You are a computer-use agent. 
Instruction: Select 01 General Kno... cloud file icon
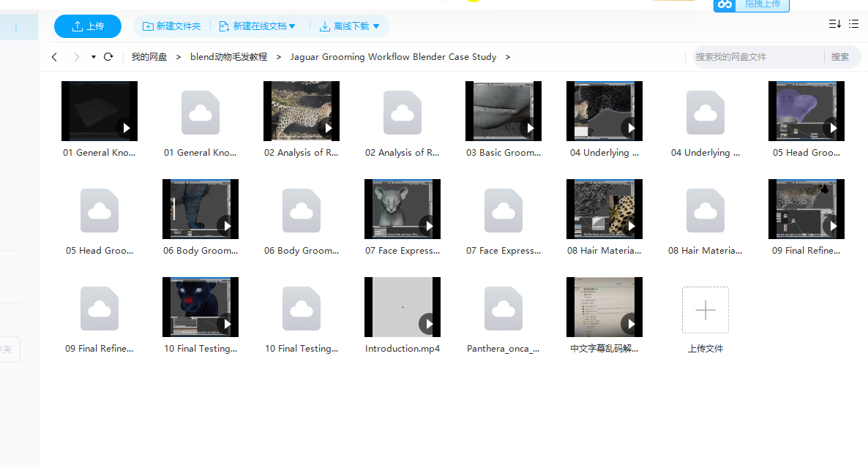coord(201,113)
